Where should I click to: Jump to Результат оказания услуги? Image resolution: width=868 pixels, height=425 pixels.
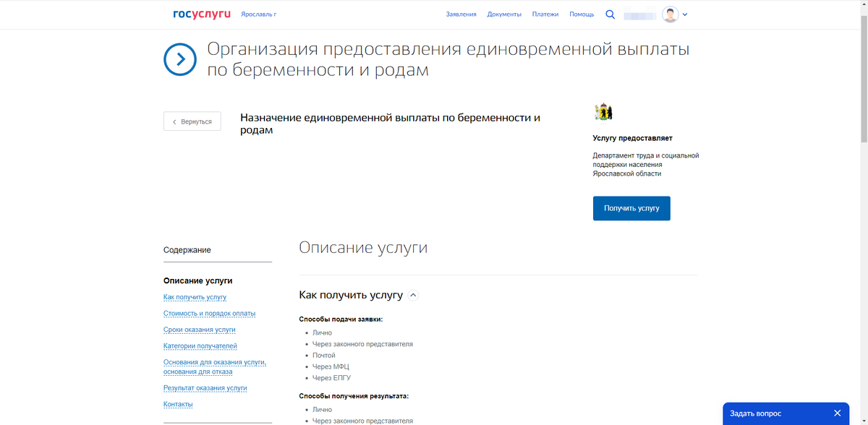[x=205, y=388]
